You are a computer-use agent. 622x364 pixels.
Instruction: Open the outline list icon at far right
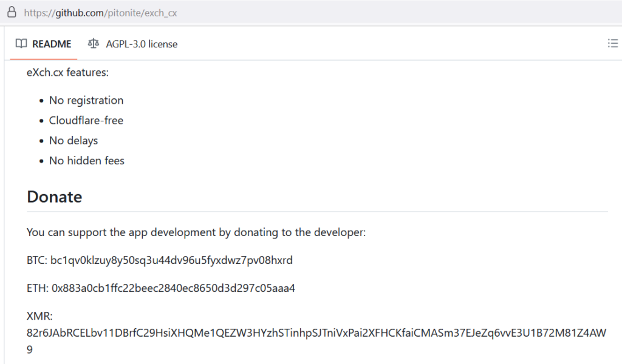point(612,43)
